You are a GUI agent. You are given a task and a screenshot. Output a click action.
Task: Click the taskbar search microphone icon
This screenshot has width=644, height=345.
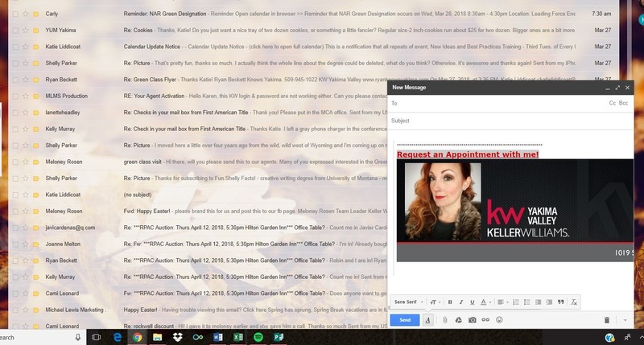pos(77,337)
